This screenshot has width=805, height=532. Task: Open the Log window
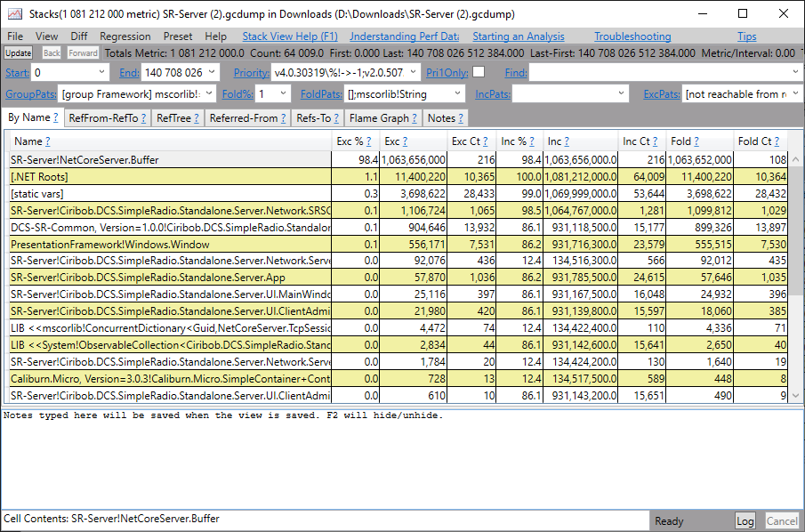(745, 520)
